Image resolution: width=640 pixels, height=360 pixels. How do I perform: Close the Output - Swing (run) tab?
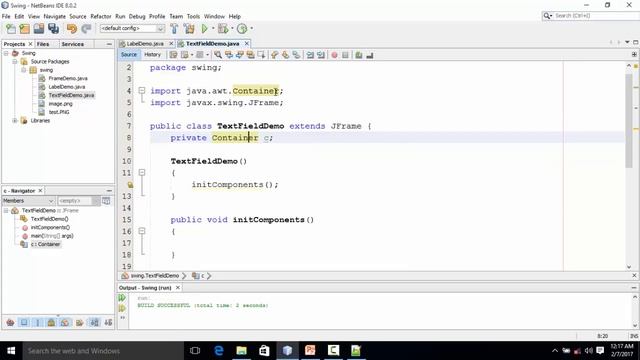178,288
